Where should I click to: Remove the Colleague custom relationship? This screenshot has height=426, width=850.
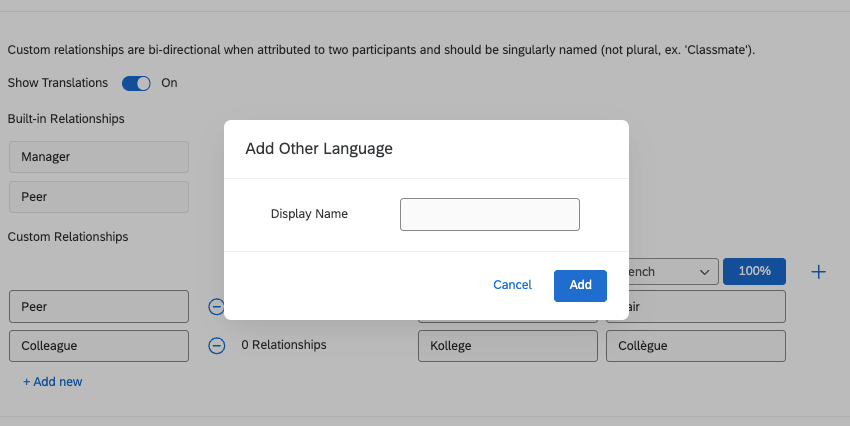(x=216, y=345)
